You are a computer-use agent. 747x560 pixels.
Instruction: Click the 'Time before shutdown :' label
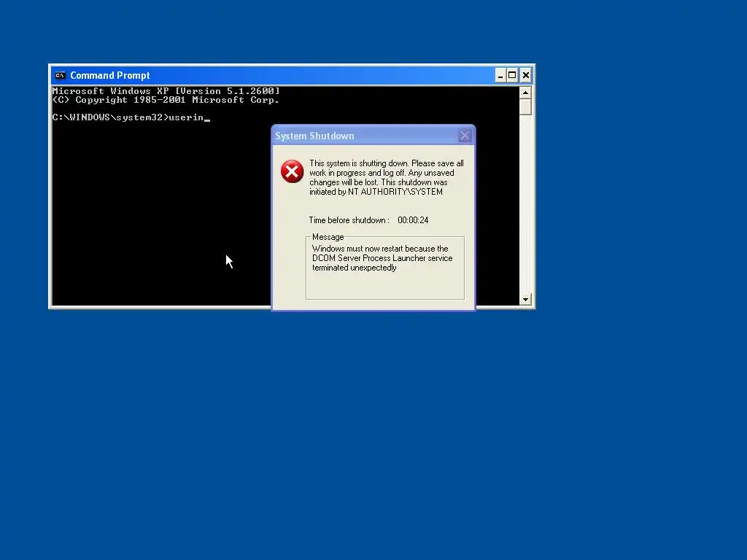[x=349, y=220]
